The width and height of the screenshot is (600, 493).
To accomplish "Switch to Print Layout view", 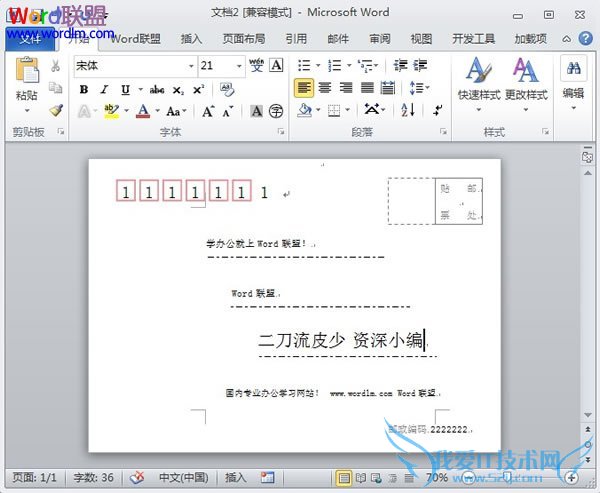I will [344, 478].
